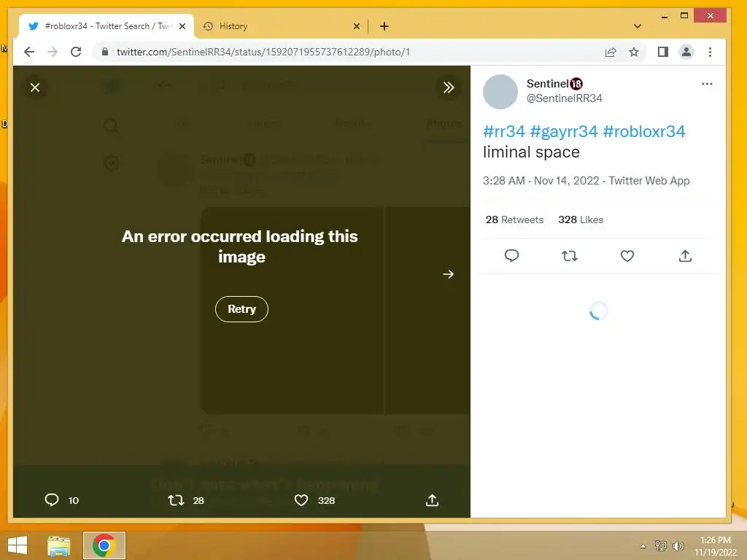Click the heart like icon in tweet sidebar
The image size is (747, 560).
627,256
